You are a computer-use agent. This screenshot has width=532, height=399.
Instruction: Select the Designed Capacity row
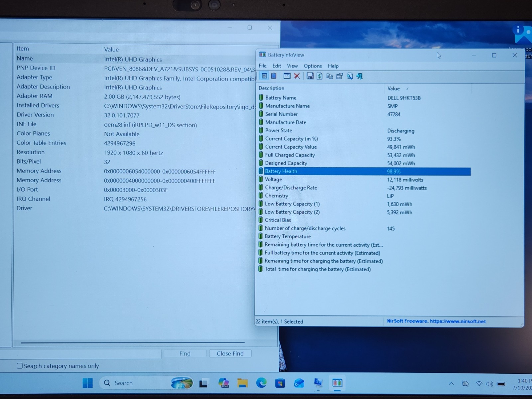pyautogui.click(x=364, y=163)
